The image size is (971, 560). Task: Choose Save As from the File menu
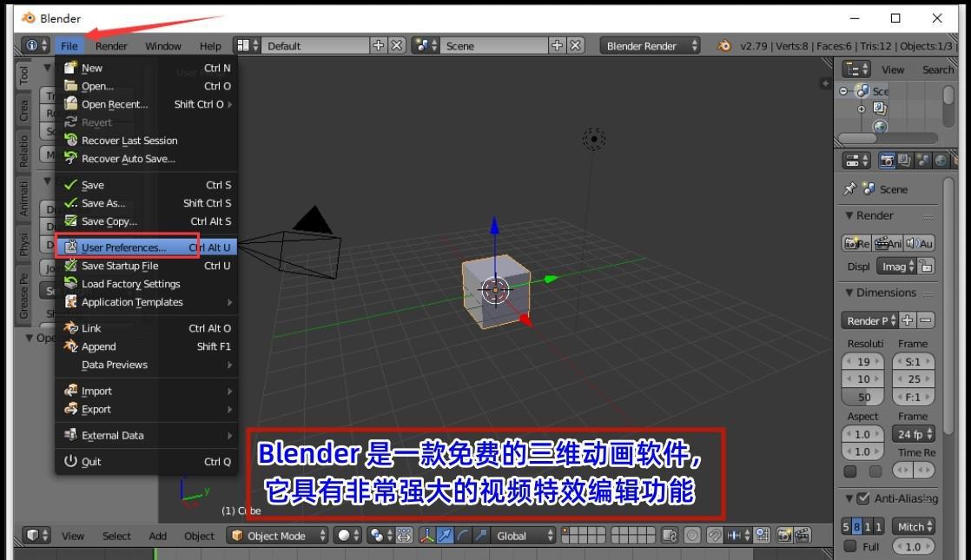click(146, 203)
